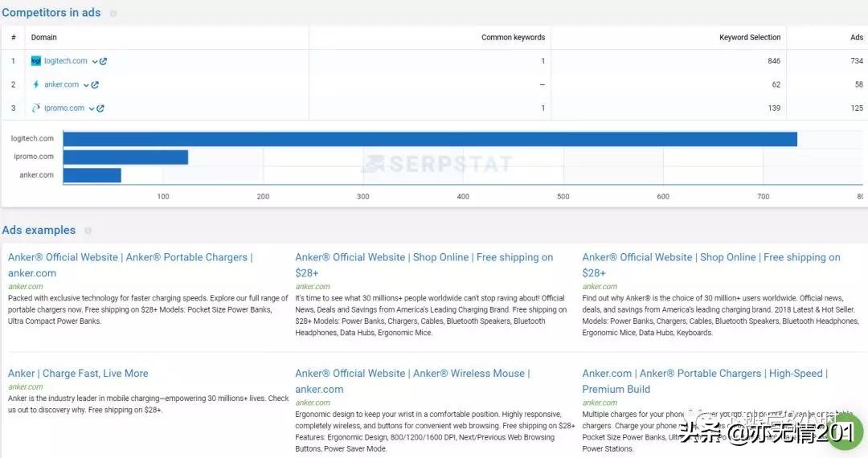Click ad text starting 'Ergonomic design to keep'
Screen dimensions: 868x458
click(435, 431)
